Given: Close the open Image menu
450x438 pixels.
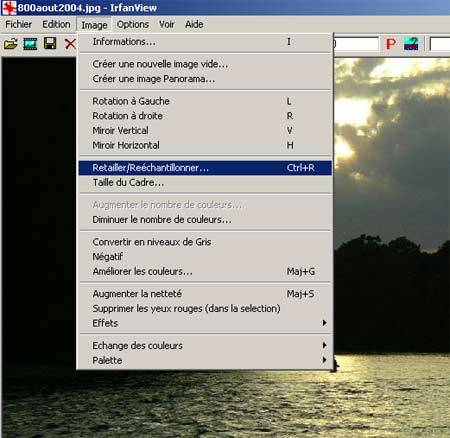Looking at the screenshot, I should click(94, 25).
